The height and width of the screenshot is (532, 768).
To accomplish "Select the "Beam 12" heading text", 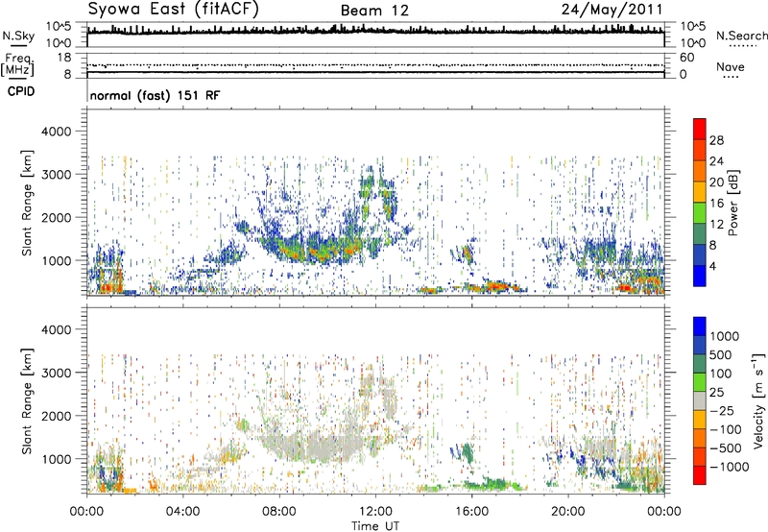I will pos(374,11).
